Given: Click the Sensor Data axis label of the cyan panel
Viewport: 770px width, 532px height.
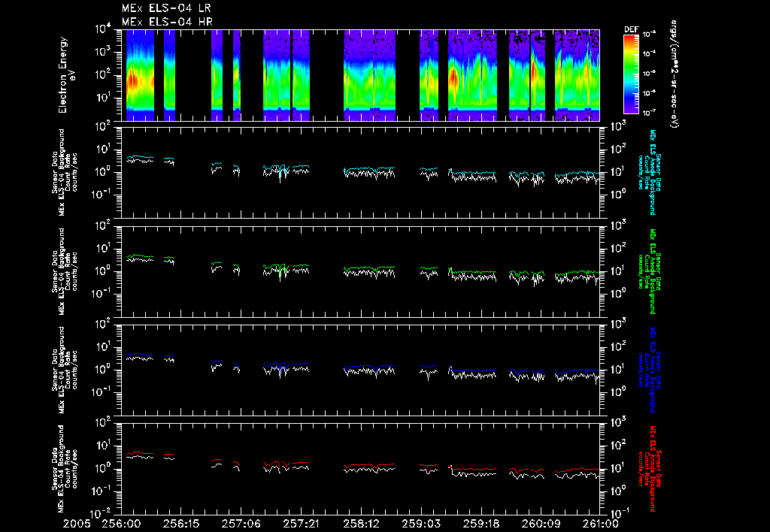Looking at the screenshot, I should (x=65, y=172).
